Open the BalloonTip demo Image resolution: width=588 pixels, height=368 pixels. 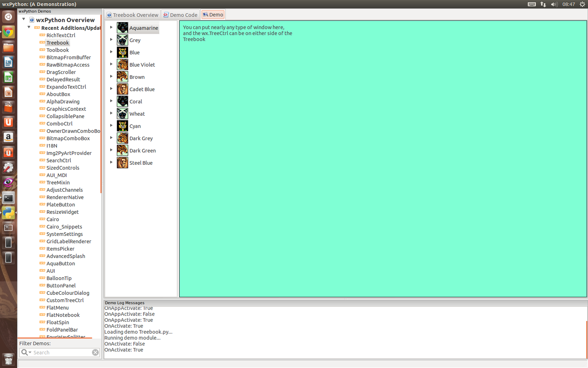pyautogui.click(x=59, y=278)
